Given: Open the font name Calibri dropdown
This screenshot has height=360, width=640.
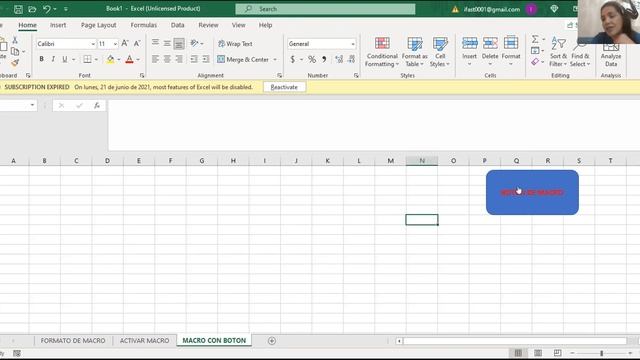Looking at the screenshot, I should tap(93, 44).
